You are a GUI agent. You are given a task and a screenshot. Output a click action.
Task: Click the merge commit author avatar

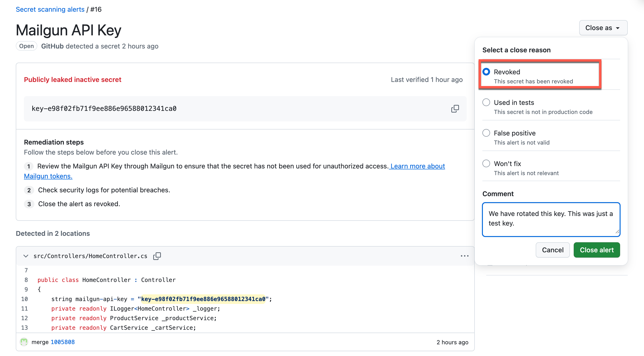[x=24, y=342]
